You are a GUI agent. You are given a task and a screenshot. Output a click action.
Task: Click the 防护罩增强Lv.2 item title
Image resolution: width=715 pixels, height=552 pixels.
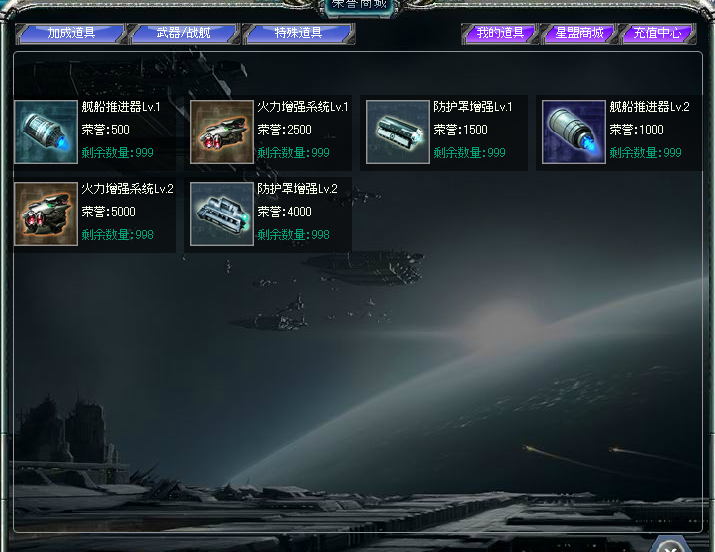point(297,189)
